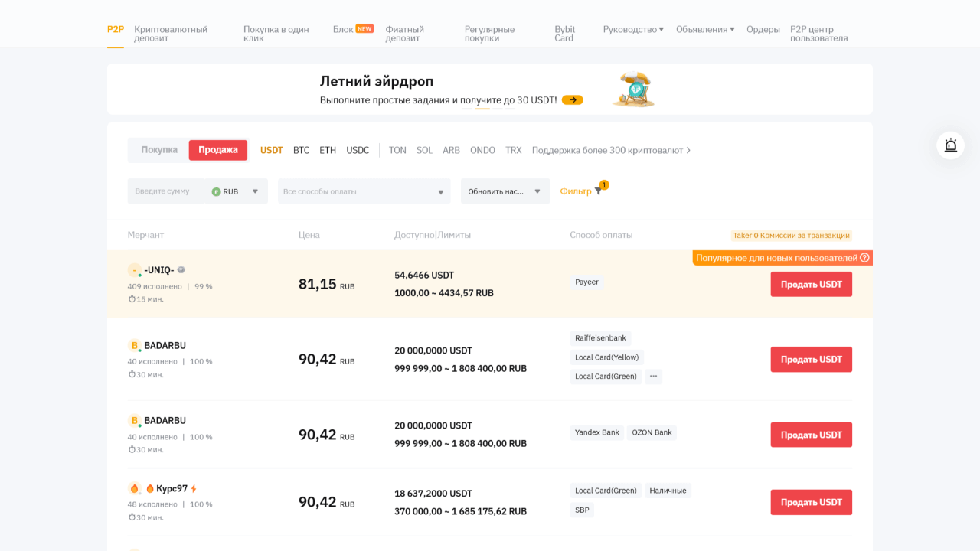This screenshot has height=551, width=980.
Task: Select the Продажа toggle
Action: click(x=218, y=150)
